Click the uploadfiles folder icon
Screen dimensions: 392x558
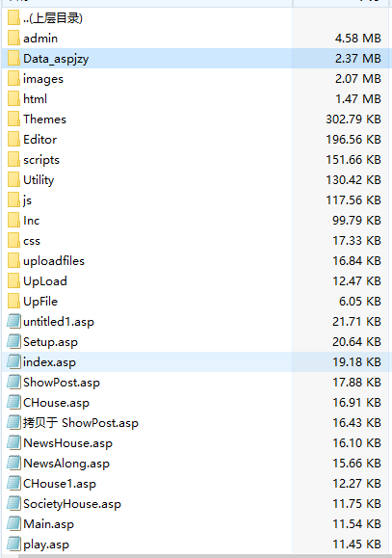click(x=13, y=260)
